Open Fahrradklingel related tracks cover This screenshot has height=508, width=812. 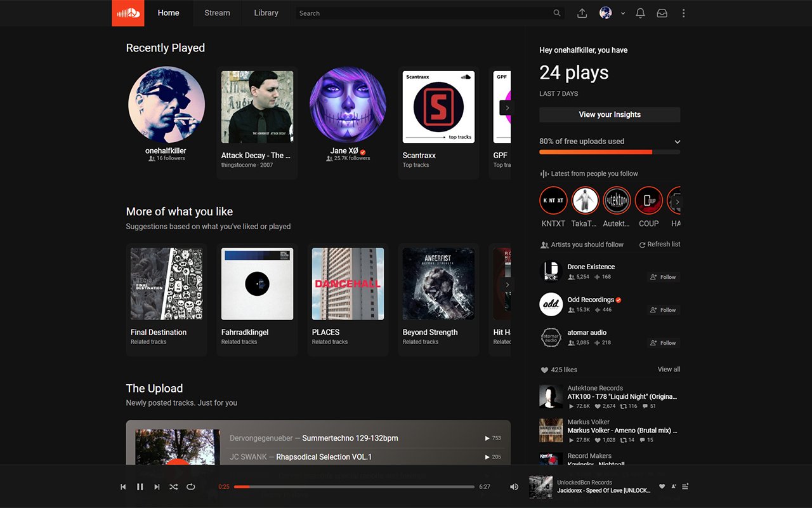click(x=257, y=284)
